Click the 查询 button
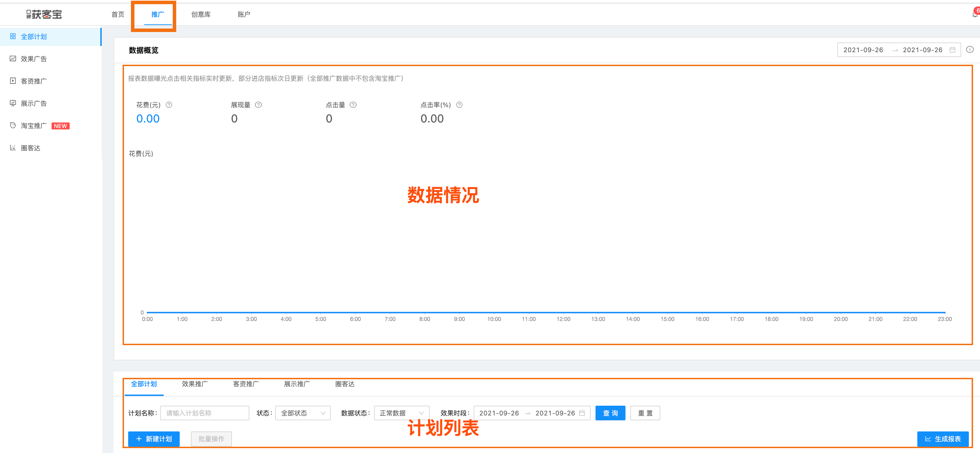Viewport: 980px width, 453px height. coord(610,413)
